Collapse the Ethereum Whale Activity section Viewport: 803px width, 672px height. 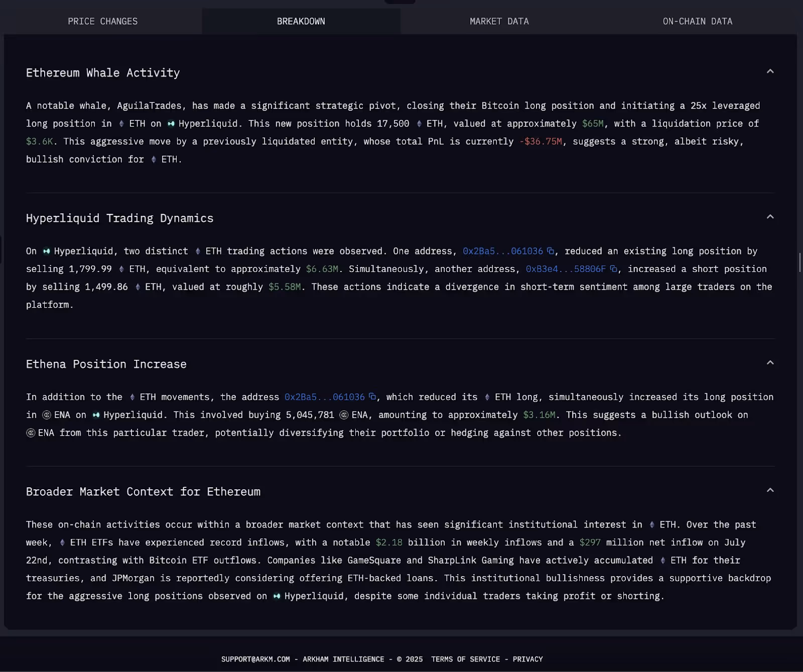[x=770, y=71]
